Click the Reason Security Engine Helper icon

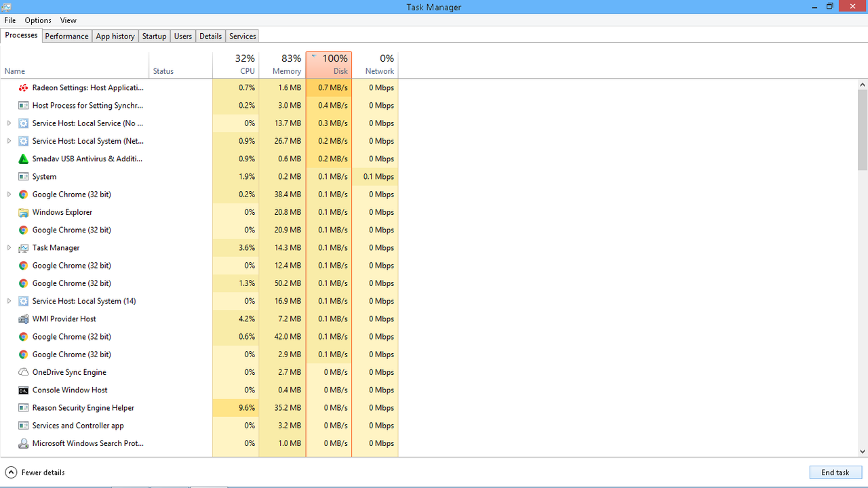[x=23, y=407]
